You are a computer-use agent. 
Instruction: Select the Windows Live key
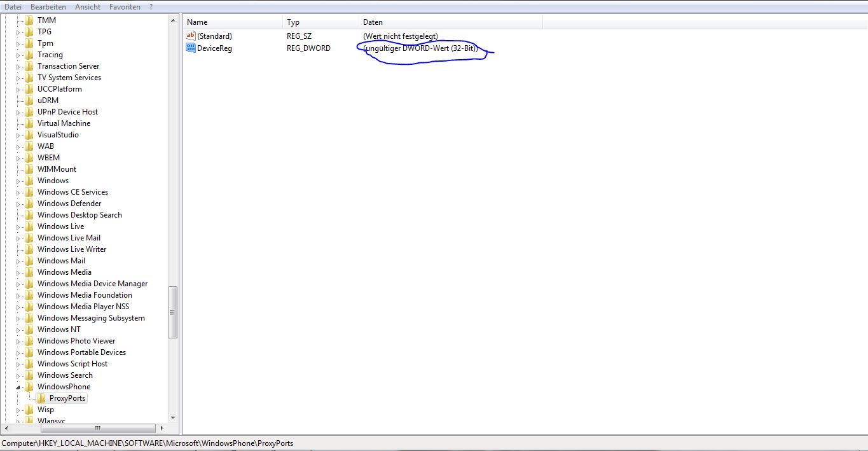point(60,226)
